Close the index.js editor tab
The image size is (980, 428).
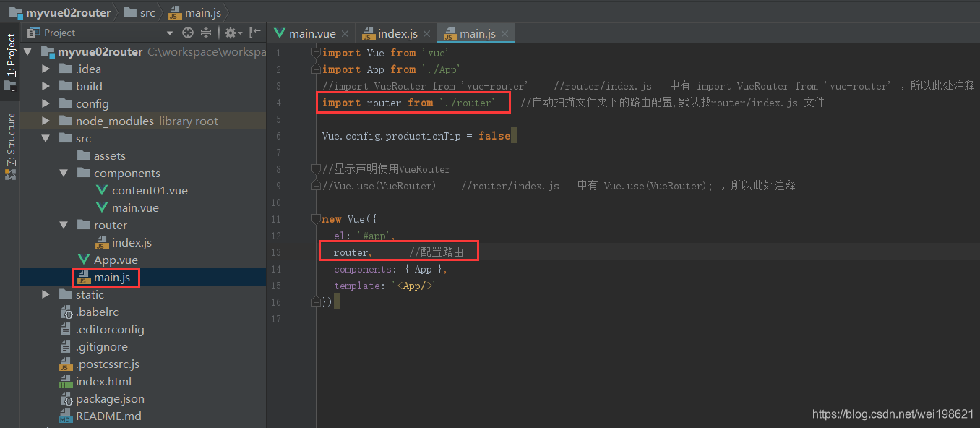click(426, 33)
